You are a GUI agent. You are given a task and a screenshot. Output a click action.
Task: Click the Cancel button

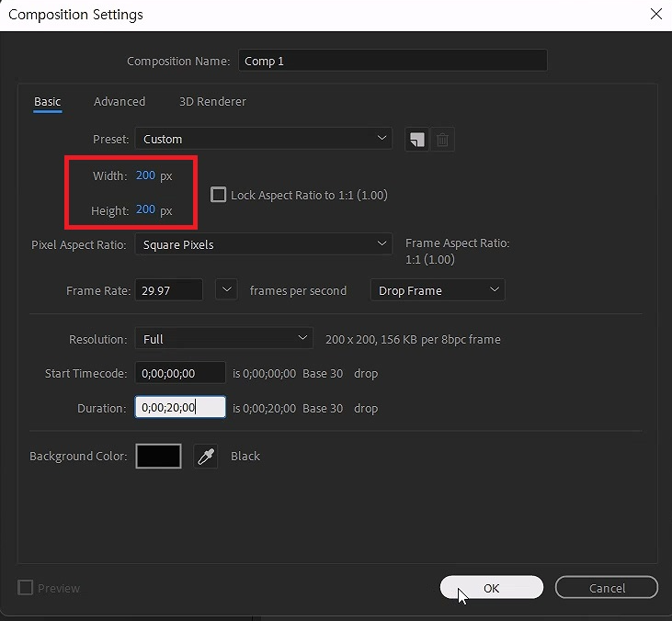coord(607,588)
